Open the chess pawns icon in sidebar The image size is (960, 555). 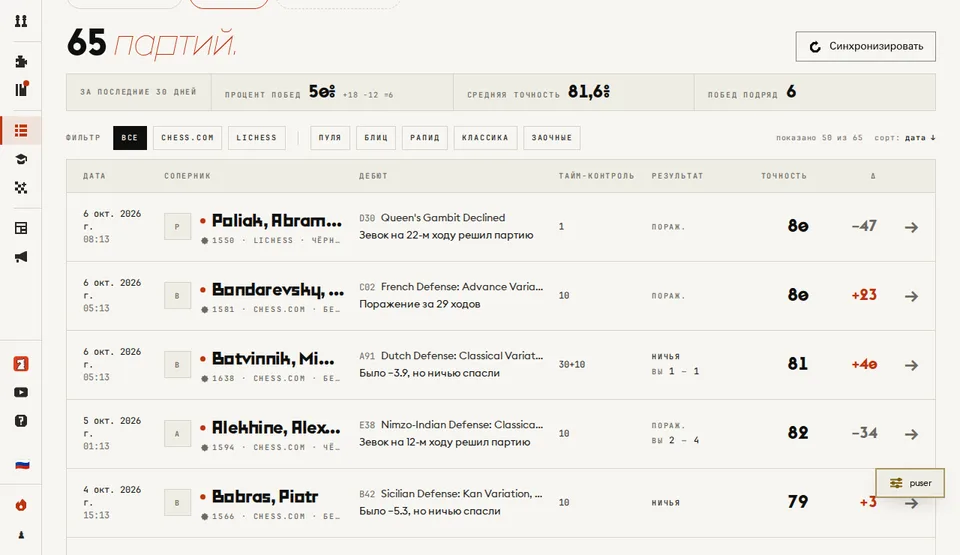pyautogui.click(x=21, y=21)
